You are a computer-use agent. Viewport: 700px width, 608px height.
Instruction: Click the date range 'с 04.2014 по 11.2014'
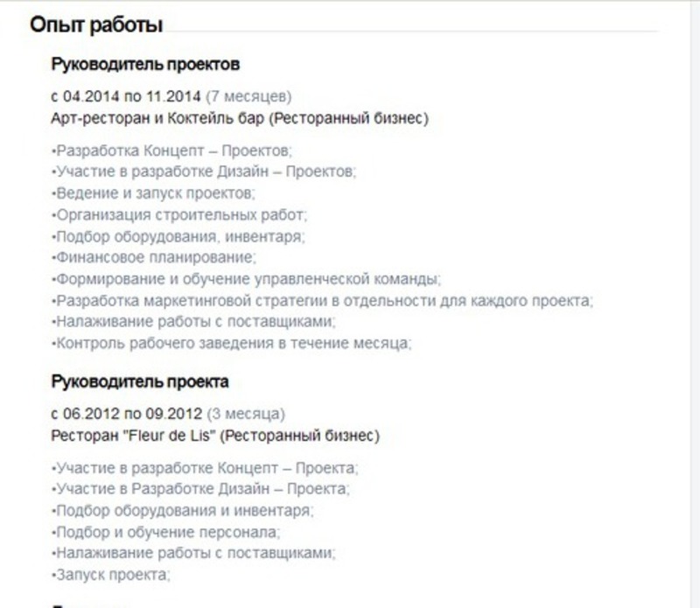point(126,96)
